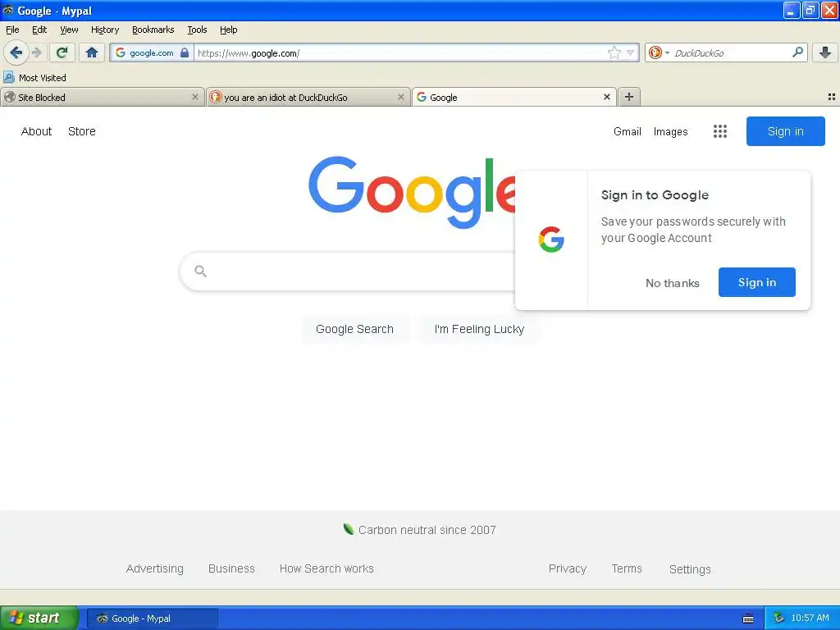Open the Edit menu
The height and width of the screenshot is (630, 840).
coord(39,30)
